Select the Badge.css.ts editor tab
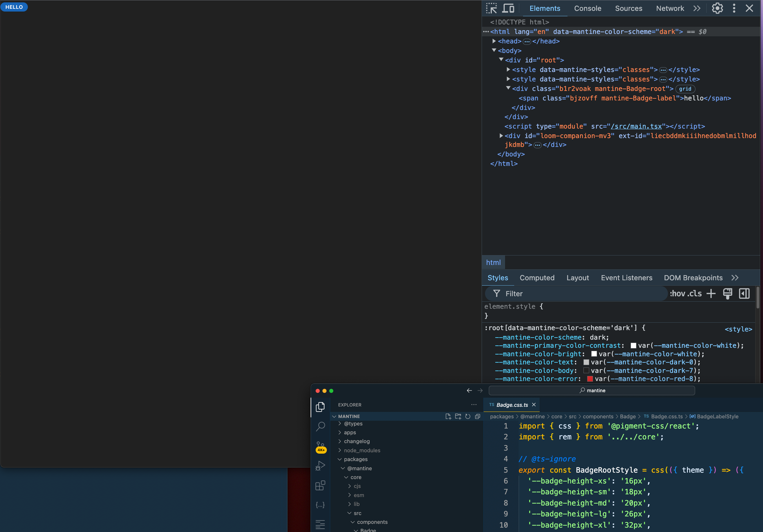The height and width of the screenshot is (532, 763). pos(512,405)
